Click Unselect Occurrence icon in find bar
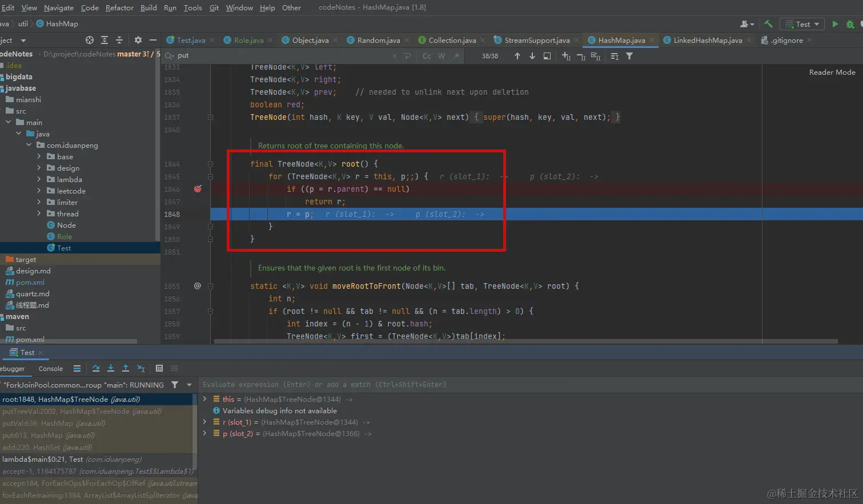 coord(581,56)
